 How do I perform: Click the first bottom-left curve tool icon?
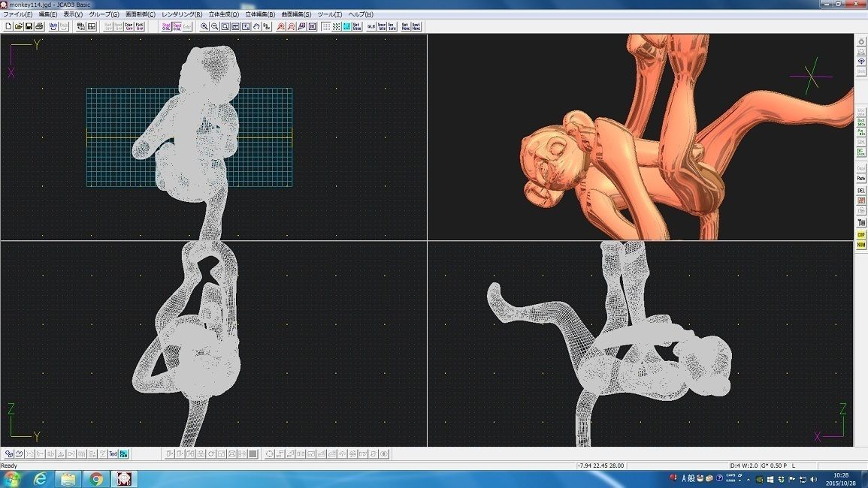[9, 453]
